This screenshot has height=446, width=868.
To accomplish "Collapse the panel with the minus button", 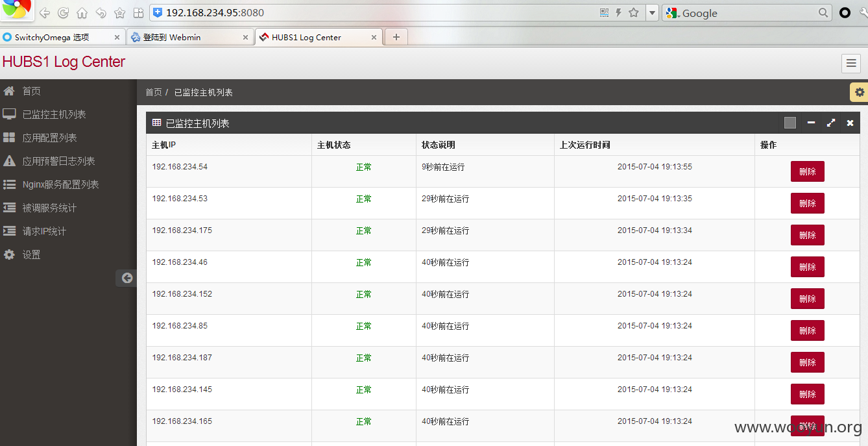I will click(x=811, y=123).
